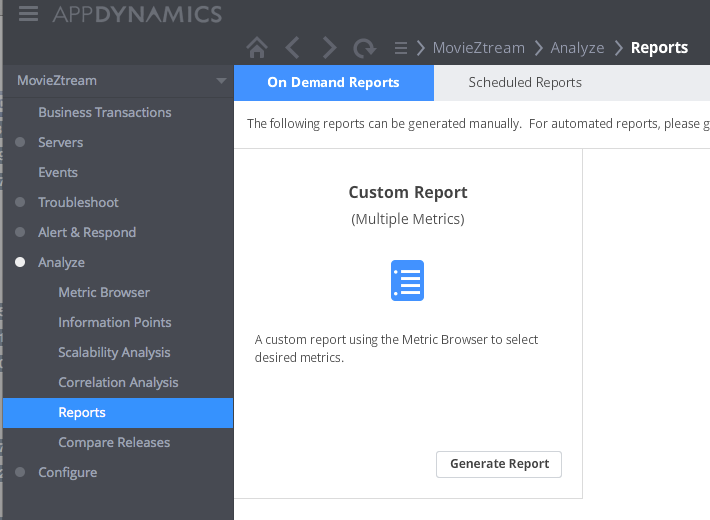The width and height of the screenshot is (710, 520).
Task: Click the (Multiple Metrics) subtitle
Action: (408, 219)
